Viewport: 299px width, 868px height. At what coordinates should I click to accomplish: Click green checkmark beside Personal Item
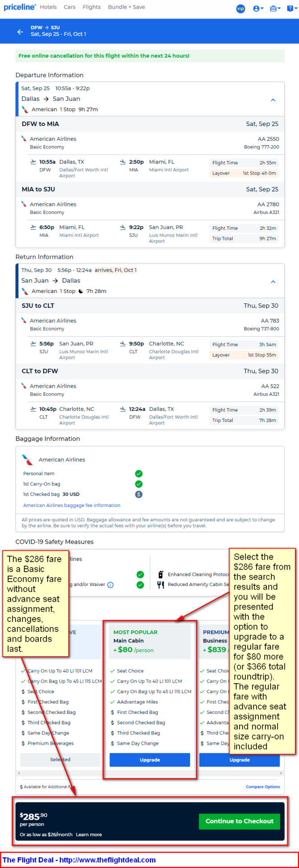[139, 474]
